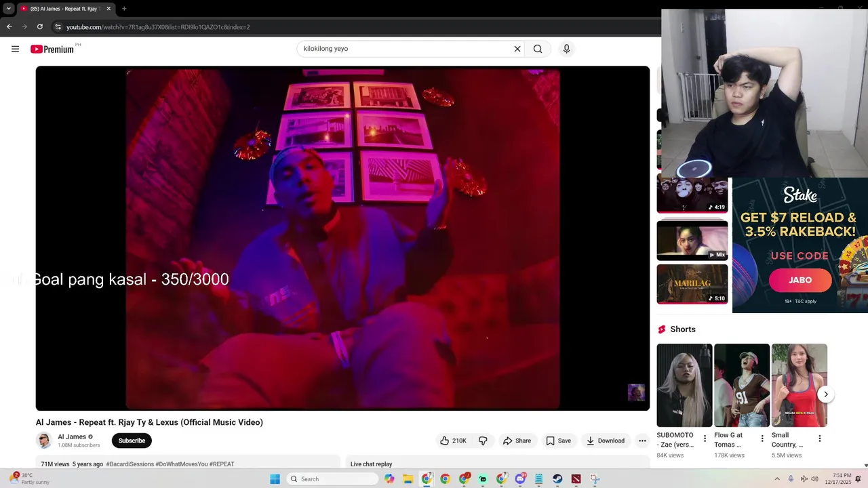Go to YouTube Premium home logo
The height and width of the screenshot is (488, 868).
52,49
